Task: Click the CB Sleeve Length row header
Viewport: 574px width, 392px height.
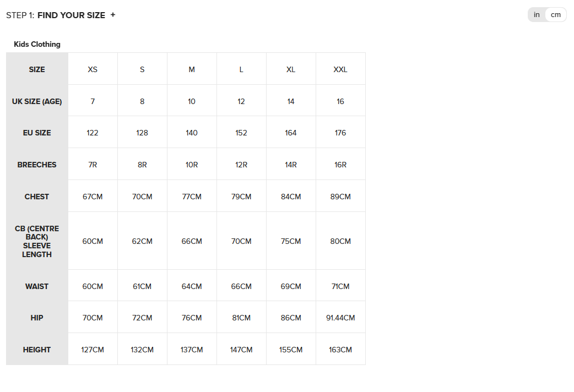Action: (x=37, y=241)
